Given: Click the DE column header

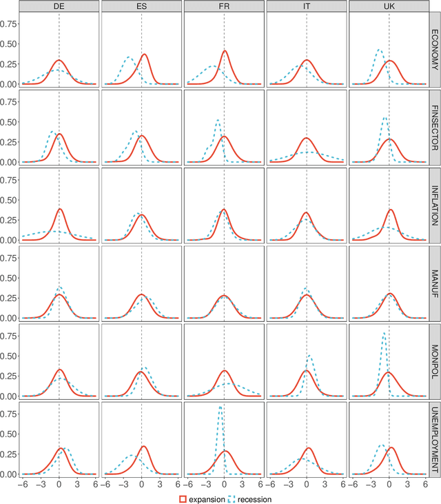Looking at the screenshot, I should (x=59, y=6).
